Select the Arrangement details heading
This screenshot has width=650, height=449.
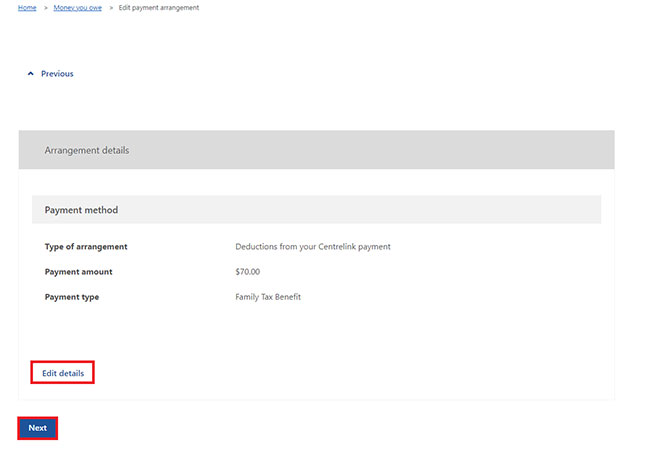87,150
